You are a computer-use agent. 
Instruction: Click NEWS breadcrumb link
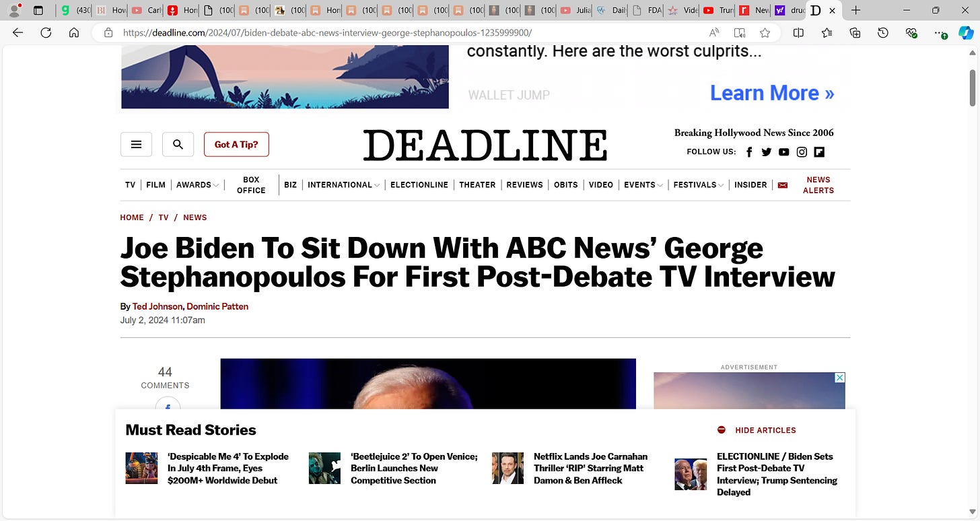195,217
